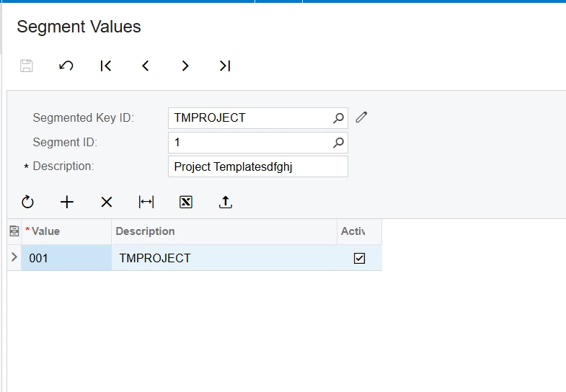The height and width of the screenshot is (392, 566).
Task: Go to previous record arrow
Action: tap(146, 66)
